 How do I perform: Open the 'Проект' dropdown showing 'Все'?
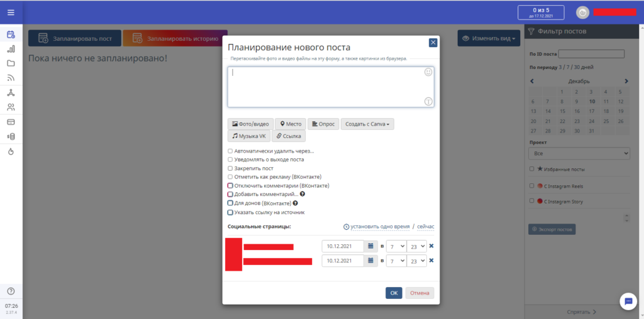point(579,153)
